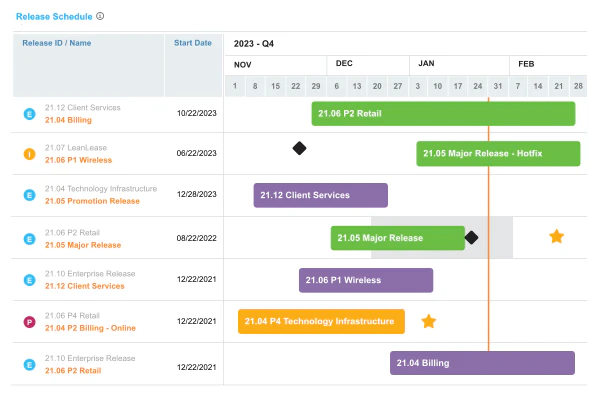The image size is (599, 401).
Task: Click the blue E badge for 21.04 Billing
Action: tap(29, 114)
